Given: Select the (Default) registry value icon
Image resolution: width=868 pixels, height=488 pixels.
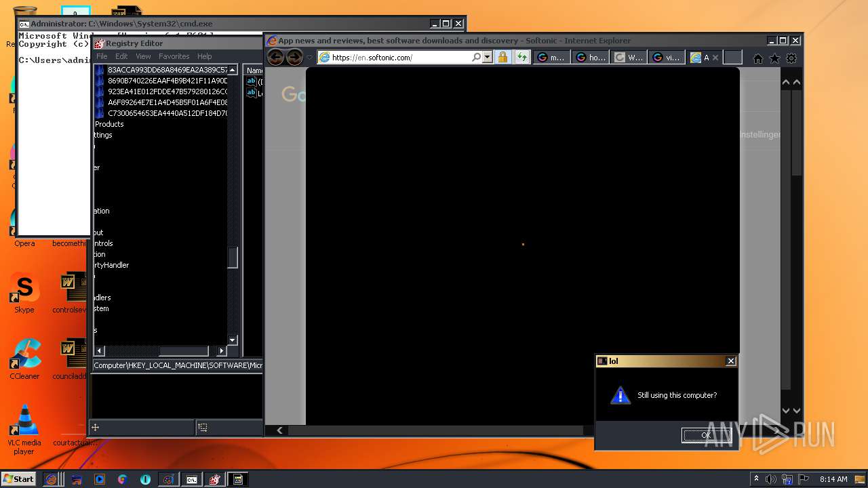Looking at the screenshot, I should tap(251, 82).
